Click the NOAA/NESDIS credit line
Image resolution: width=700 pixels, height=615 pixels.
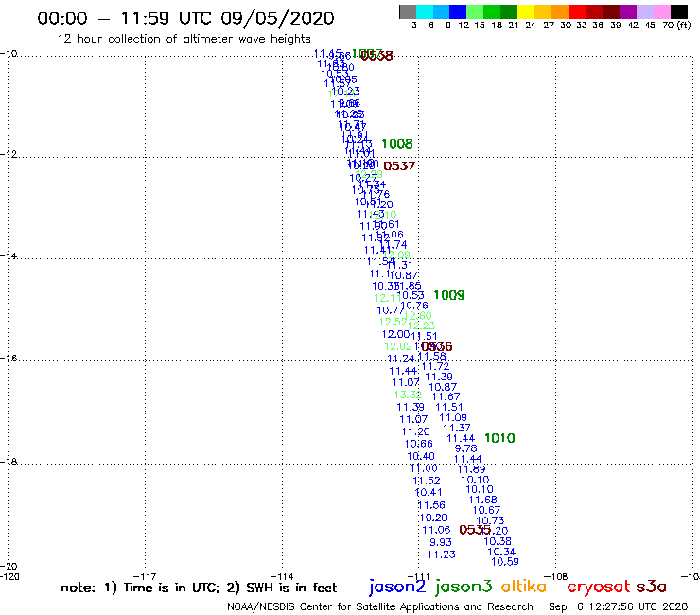pos(380,606)
